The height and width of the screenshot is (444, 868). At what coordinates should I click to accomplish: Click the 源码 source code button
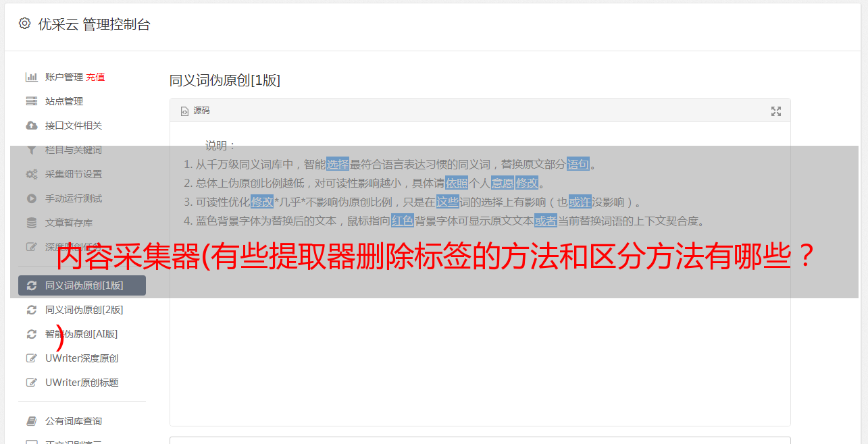(x=195, y=111)
